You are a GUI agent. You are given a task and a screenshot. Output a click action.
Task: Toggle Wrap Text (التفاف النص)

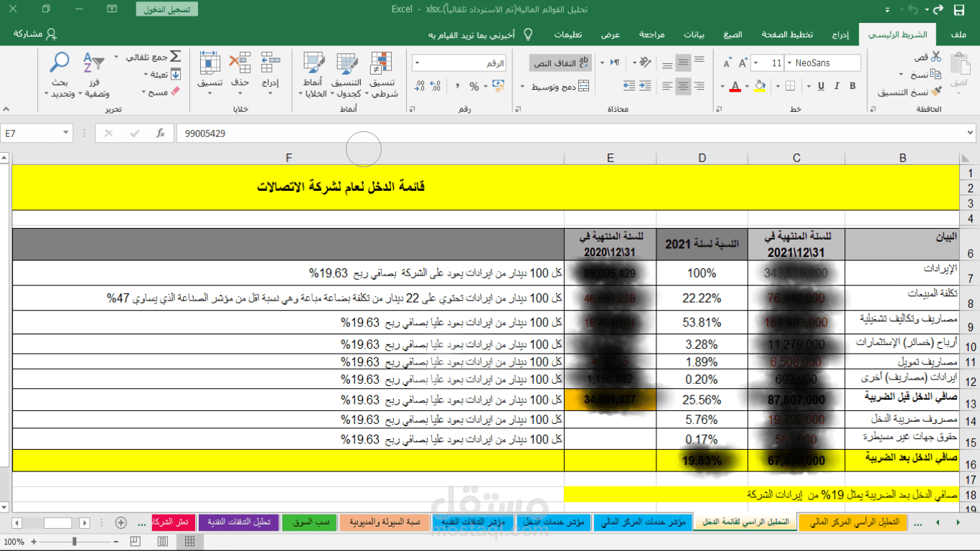point(560,63)
